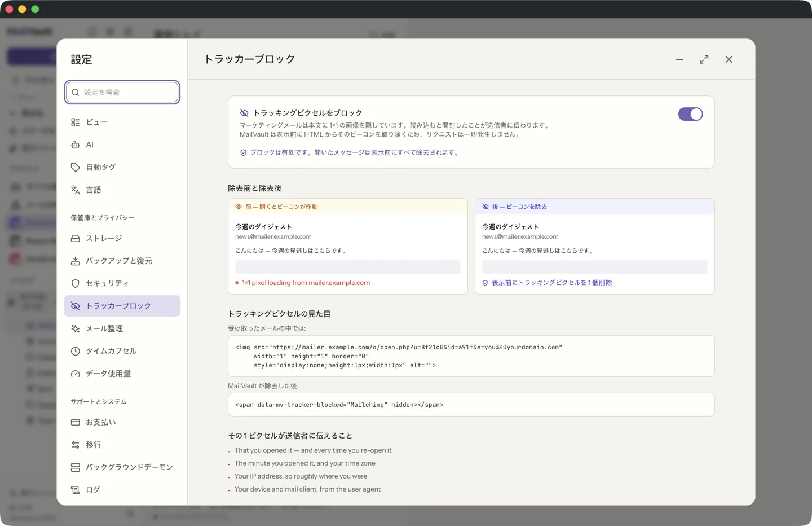This screenshot has width=812, height=526.
Task: Expand the settings dialog to full size
Action: coord(704,59)
